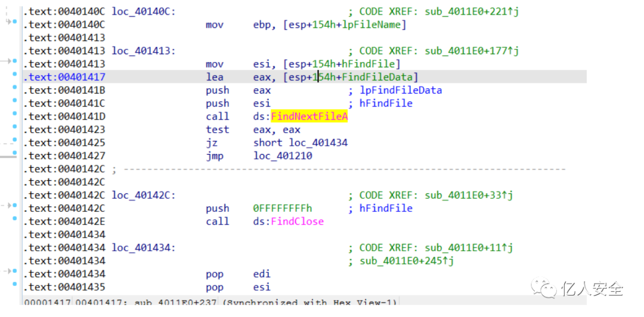Click the jmp mnemonic
This screenshot has height=317, width=644.
point(215,156)
